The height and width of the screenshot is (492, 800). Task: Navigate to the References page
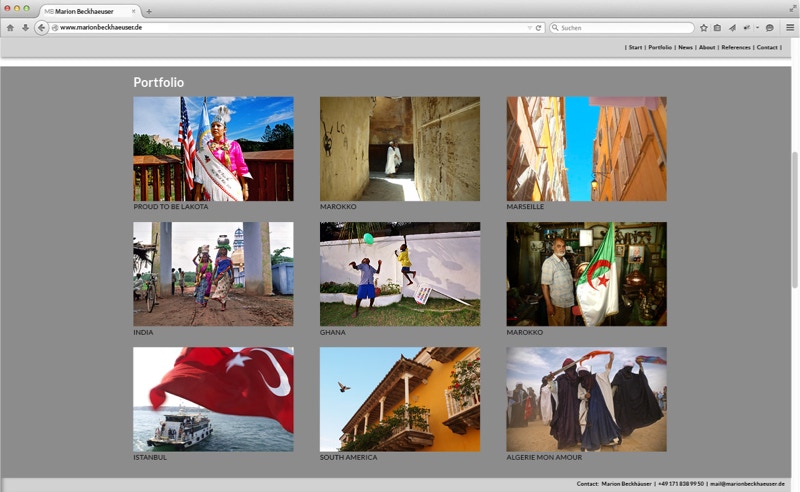735,47
